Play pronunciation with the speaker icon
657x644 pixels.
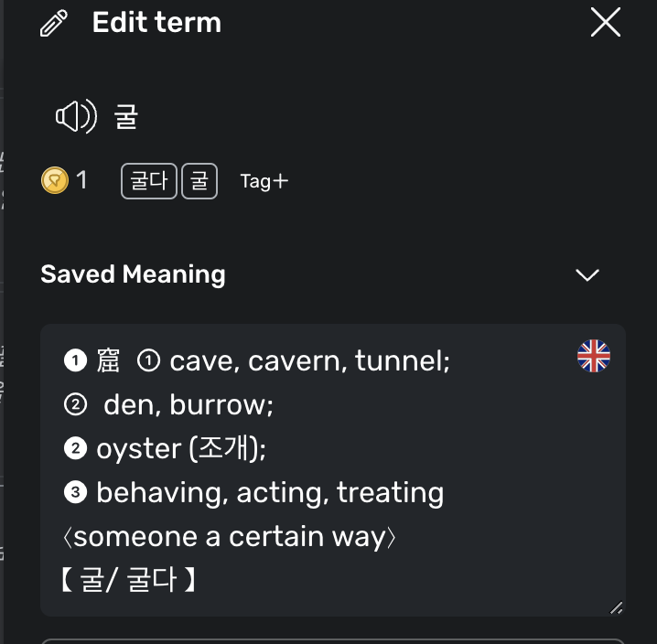click(x=76, y=116)
